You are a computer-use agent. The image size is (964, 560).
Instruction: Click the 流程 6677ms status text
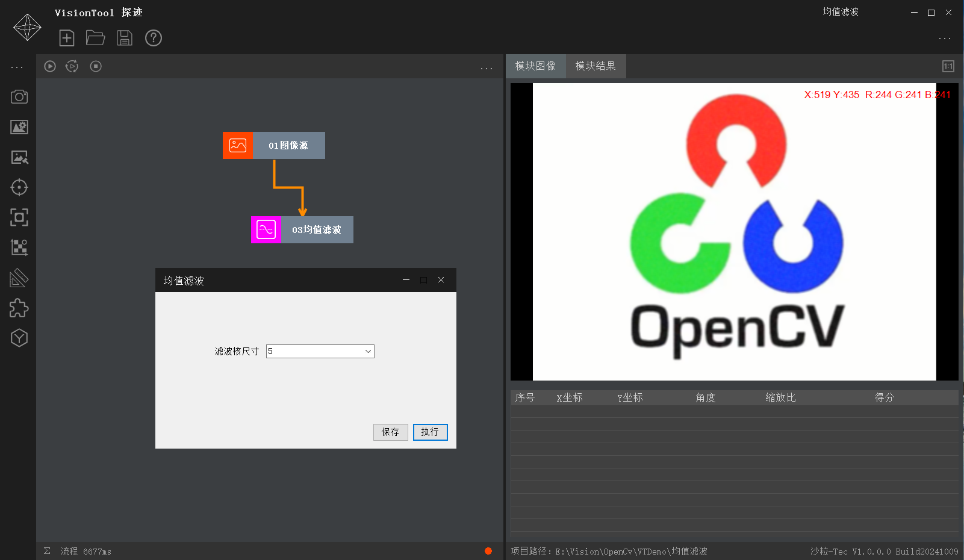tap(86, 551)
